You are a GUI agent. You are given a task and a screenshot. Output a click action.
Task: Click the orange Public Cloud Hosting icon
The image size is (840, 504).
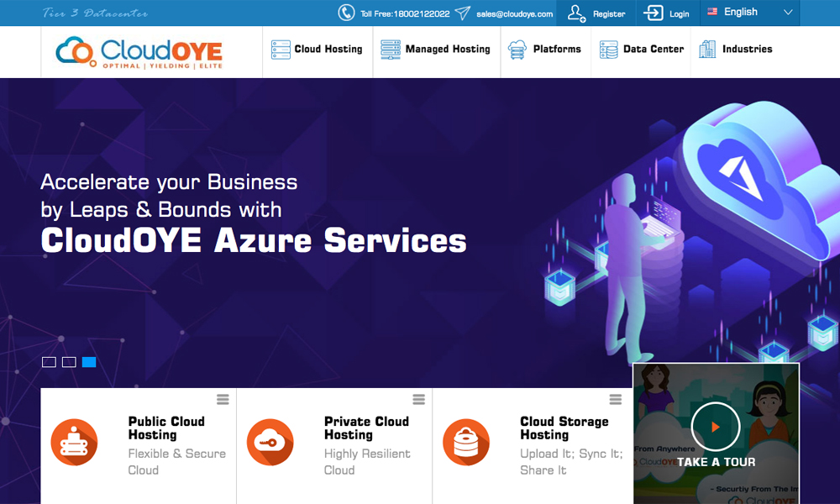pos(74,442)
